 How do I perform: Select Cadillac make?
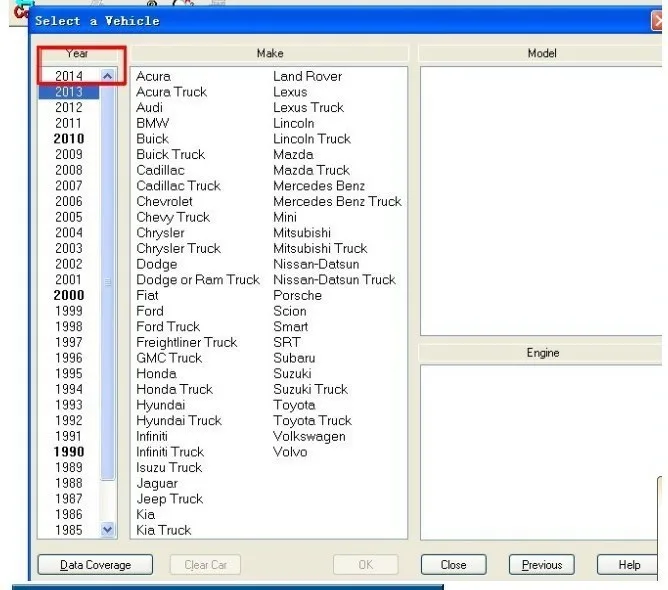[160, 170]
